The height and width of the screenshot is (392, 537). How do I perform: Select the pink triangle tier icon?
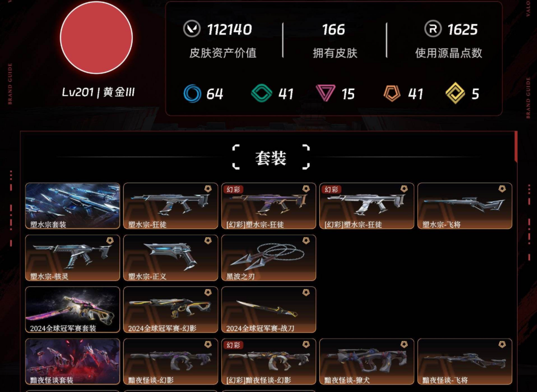coord(325,93)
